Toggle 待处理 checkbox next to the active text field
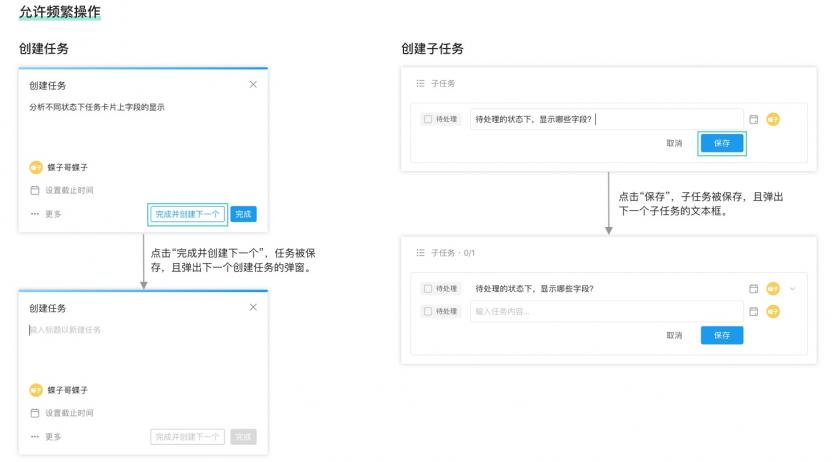Screen dimensions: 840x462 tap(428, 119)
